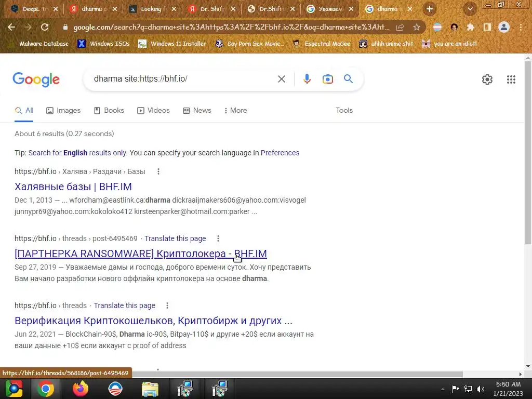
Task: Switch to the Уважаем tab
Action: point(326,9)
